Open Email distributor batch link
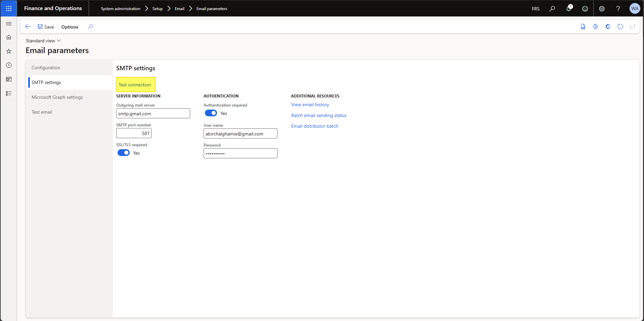The image size is (644, 321). pyautogui.click(x=315, y=126)
